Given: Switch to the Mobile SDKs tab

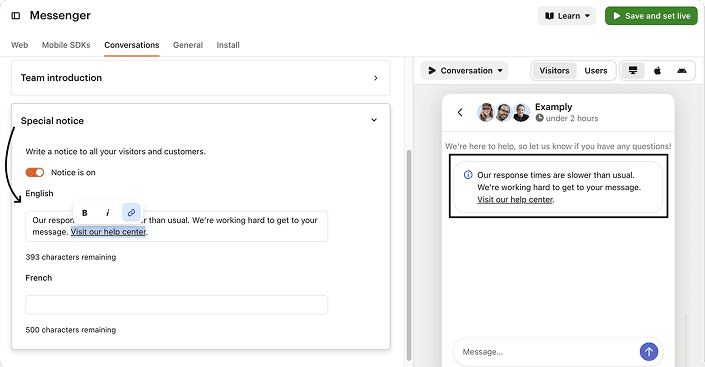Looking at the screenshot, I should pyautogui.click(x=66, y=45).
